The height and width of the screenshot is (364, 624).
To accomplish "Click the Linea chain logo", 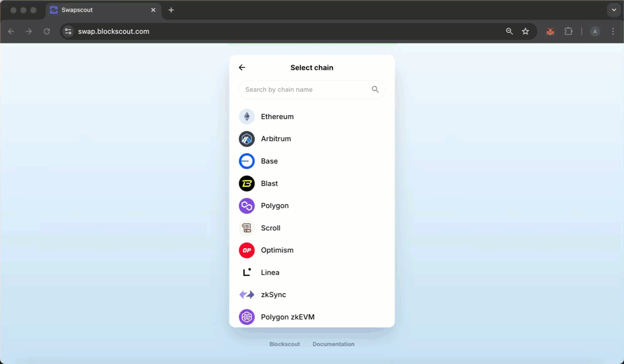I will pyautogui.click(x=247, y=273).
